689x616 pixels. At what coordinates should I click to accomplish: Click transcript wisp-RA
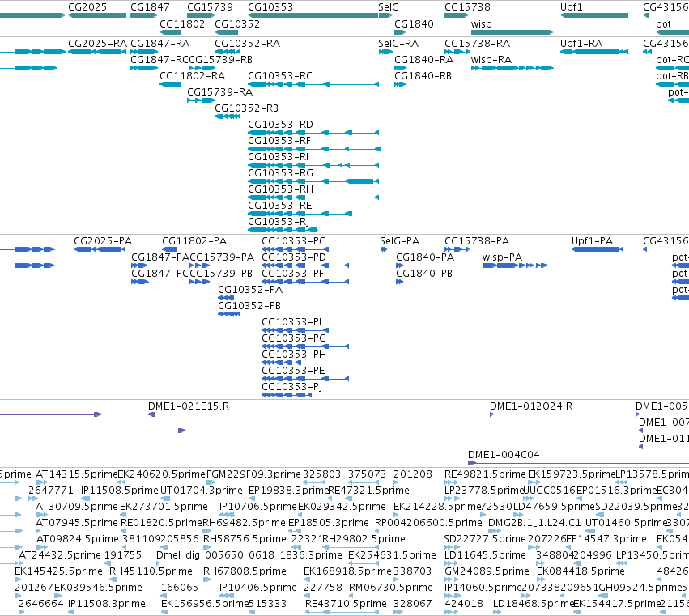point(491,60)
